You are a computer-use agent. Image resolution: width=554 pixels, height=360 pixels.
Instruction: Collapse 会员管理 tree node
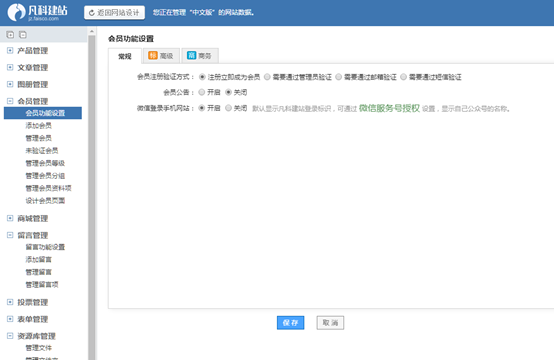pyautogui.click(x=10, y=101)
